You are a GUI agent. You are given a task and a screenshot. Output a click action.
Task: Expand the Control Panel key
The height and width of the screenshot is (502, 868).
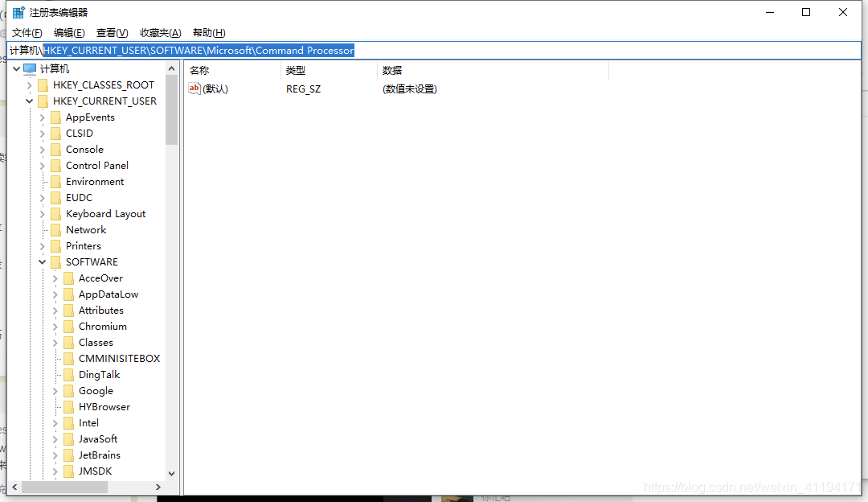(x=42, y=166)
